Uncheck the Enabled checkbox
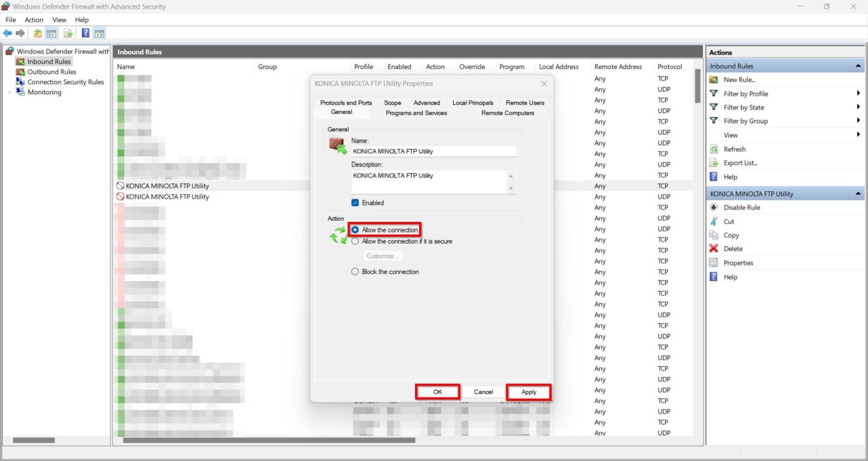Viewport: 868px width, 461px height. [x=355, y=203]
